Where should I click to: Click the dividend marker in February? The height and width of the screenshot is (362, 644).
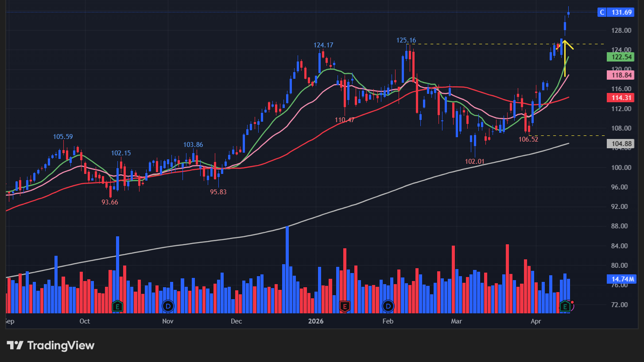[x=388, y=305]
